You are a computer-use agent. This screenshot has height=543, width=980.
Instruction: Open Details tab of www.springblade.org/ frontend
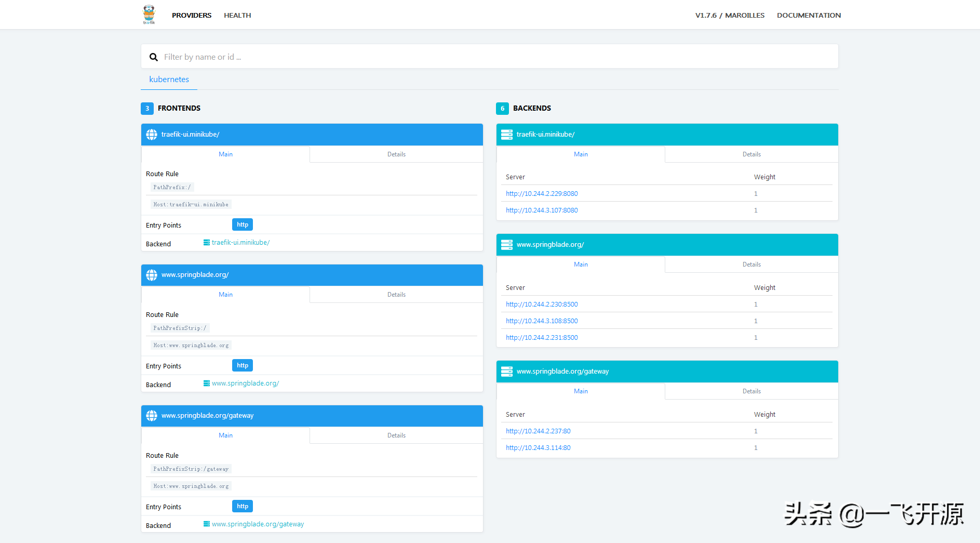tap(396, 295)
